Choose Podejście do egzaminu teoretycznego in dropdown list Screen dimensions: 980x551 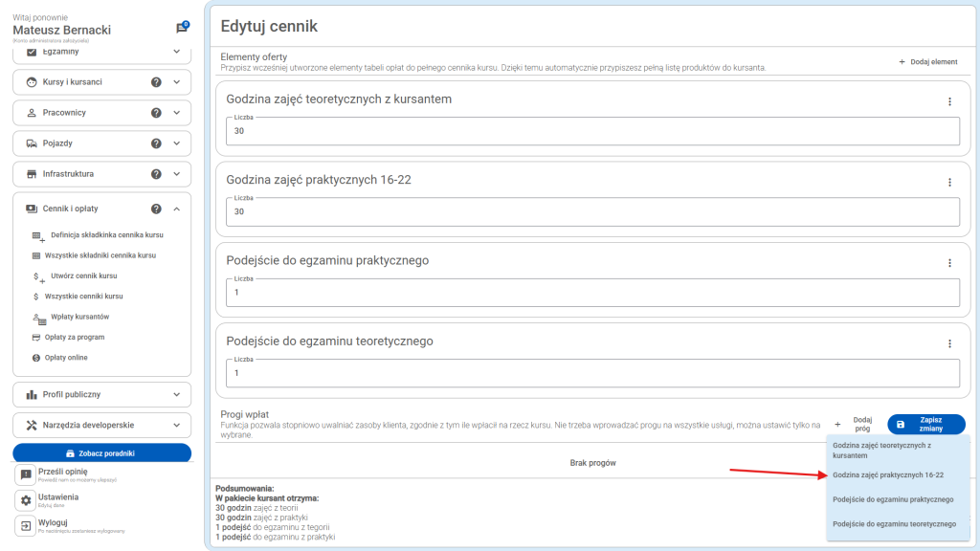[894, 524]
